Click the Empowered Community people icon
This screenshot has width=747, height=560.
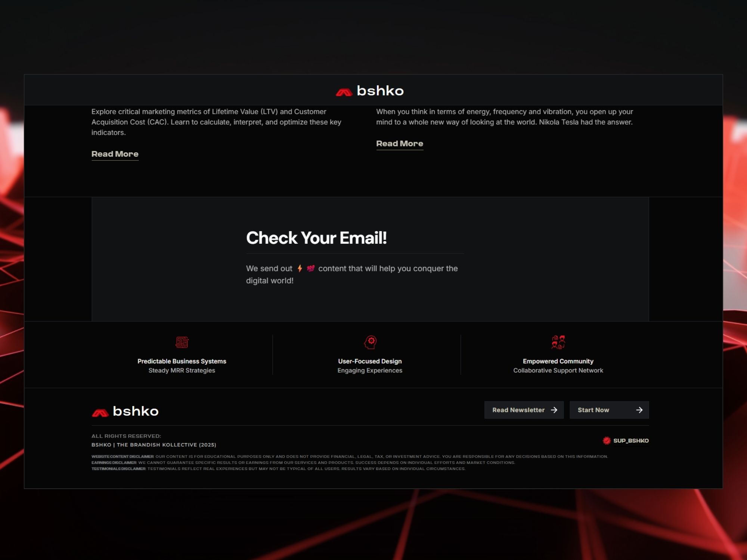[x=558, y=342]
